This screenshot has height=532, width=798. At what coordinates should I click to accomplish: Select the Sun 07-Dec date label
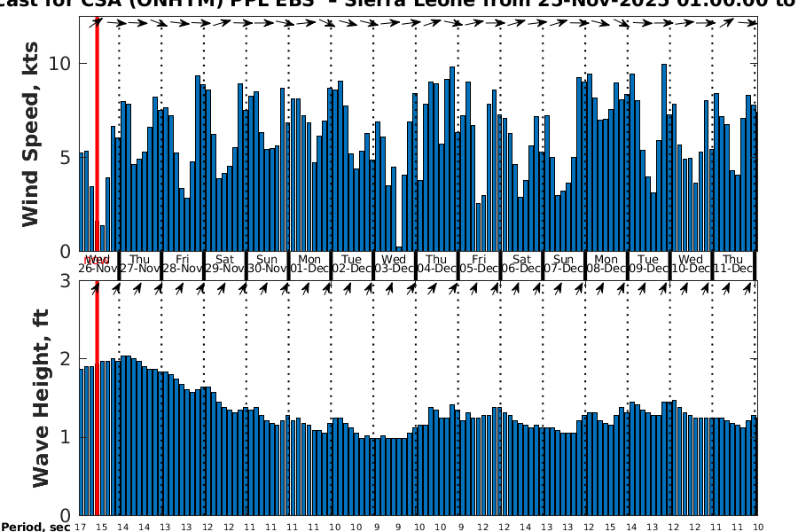click(564, 263)
